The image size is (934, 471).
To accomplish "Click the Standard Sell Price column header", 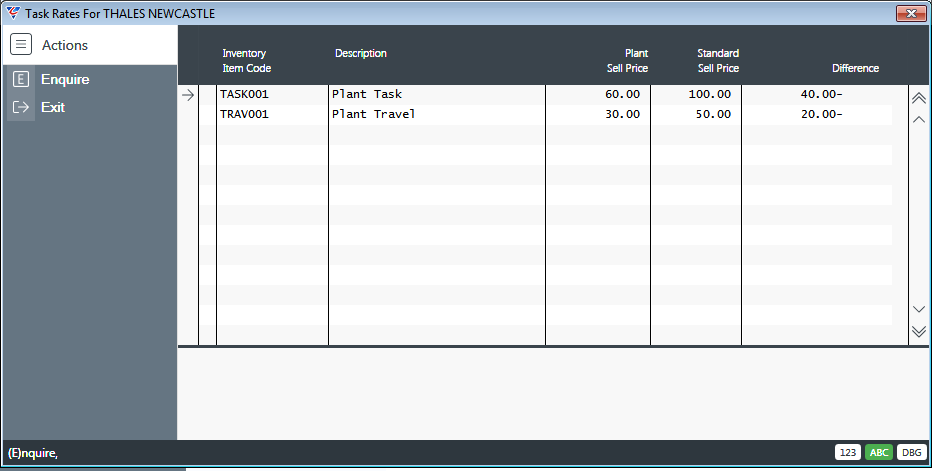I will pyautogui.click(x=718, y=61).
